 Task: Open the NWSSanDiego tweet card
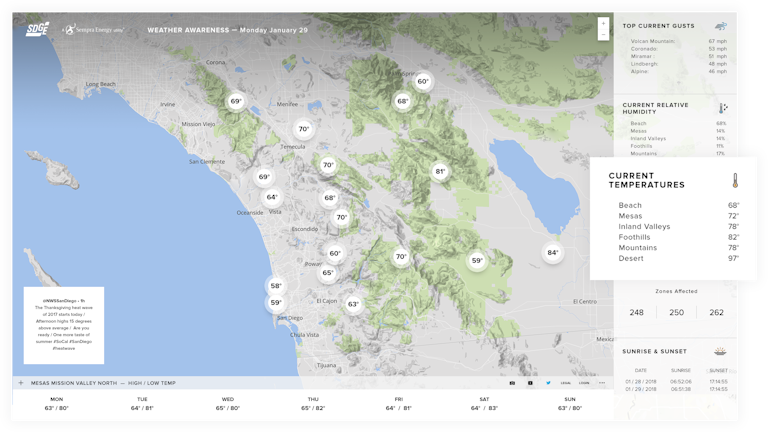tap(62, 325)
